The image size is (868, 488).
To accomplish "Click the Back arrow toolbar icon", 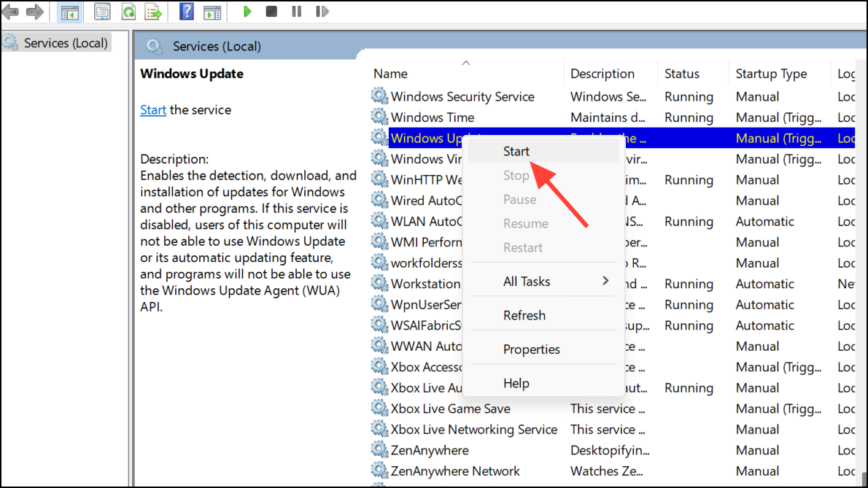I will point(10,12).
